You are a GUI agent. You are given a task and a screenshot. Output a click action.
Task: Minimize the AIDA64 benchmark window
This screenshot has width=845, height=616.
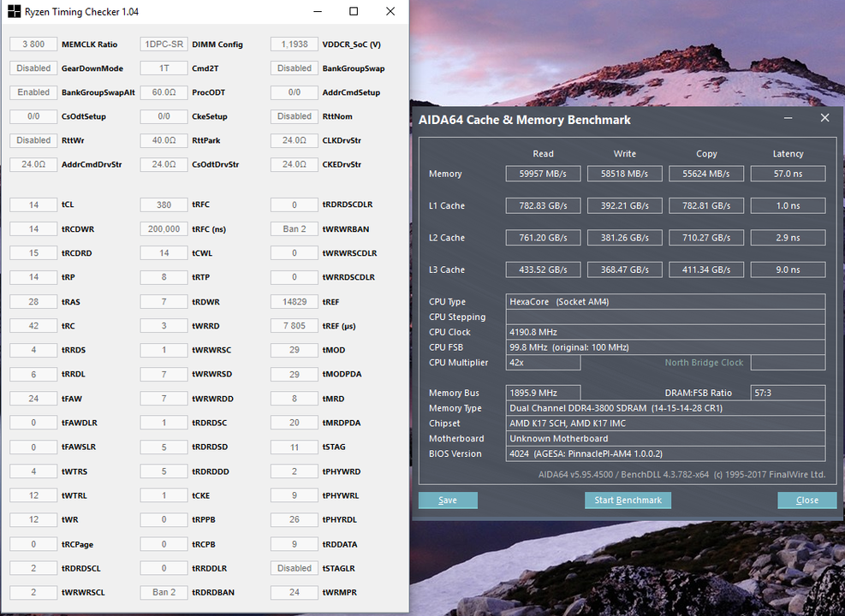(788, 118)
